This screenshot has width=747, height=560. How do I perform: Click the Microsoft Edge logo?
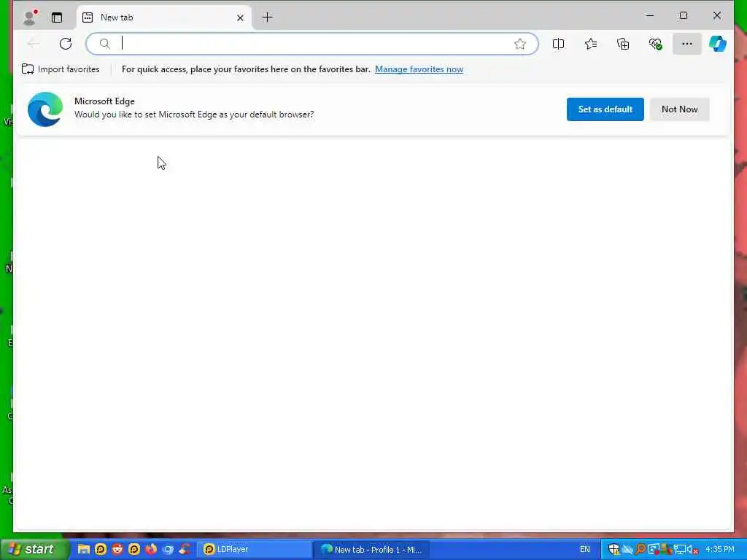45,109
